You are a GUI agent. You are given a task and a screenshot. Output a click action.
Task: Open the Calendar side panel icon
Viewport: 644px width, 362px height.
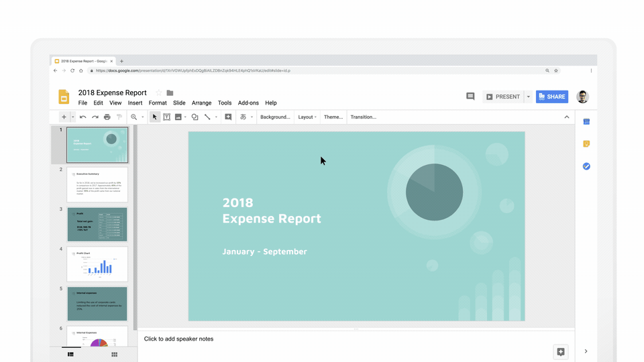(x=586, y=121)
